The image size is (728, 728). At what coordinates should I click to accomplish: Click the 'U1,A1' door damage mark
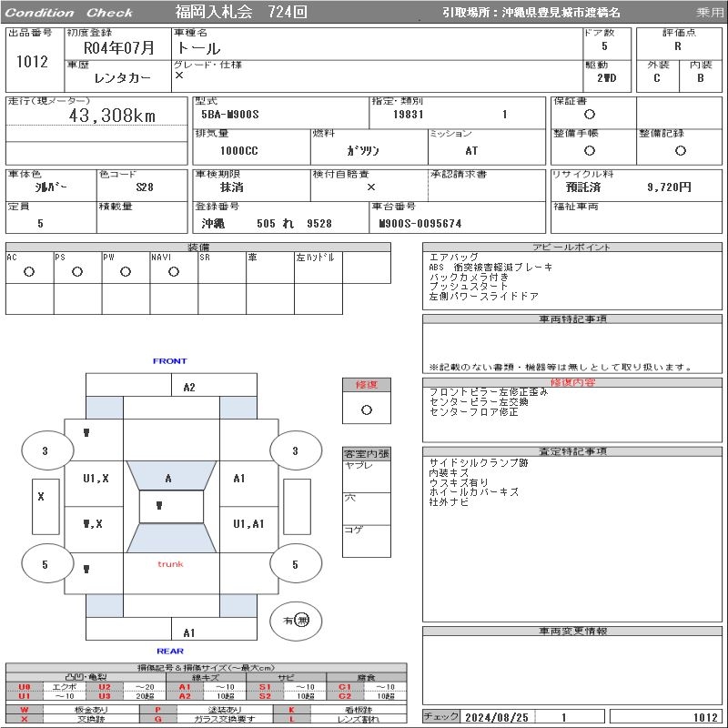coord(248,524)
